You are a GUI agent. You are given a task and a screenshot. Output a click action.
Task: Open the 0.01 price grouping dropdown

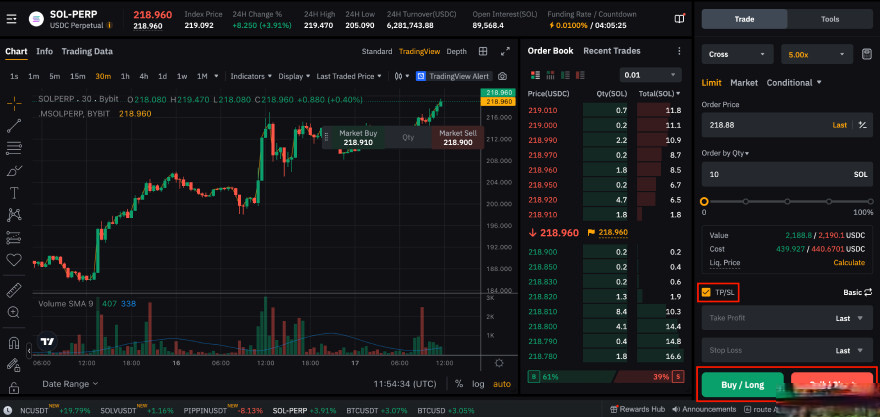pyautogui.click(x=650, y=75)
